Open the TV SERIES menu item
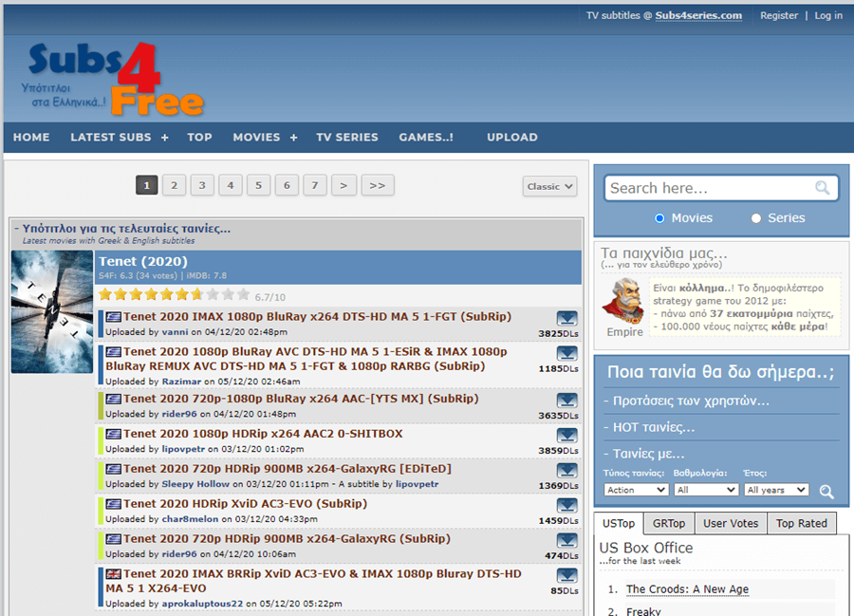 coord(347,138)
